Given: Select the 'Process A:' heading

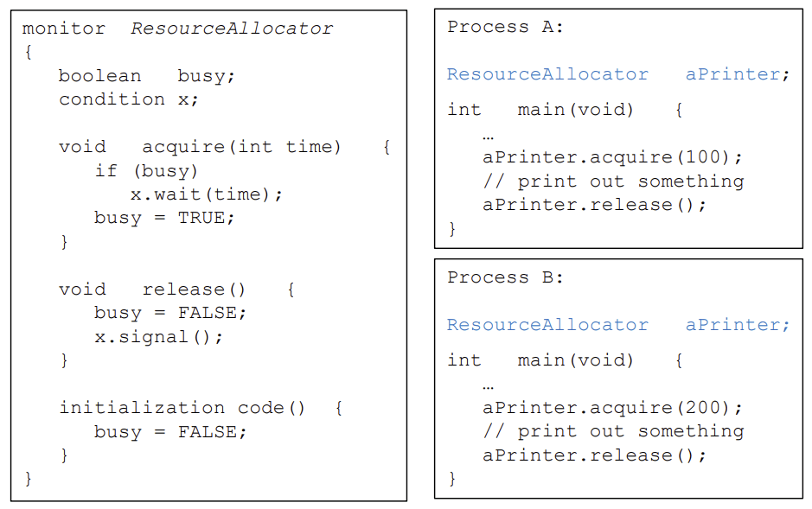Looking at the screenshot, I should (x=505, y=27).
